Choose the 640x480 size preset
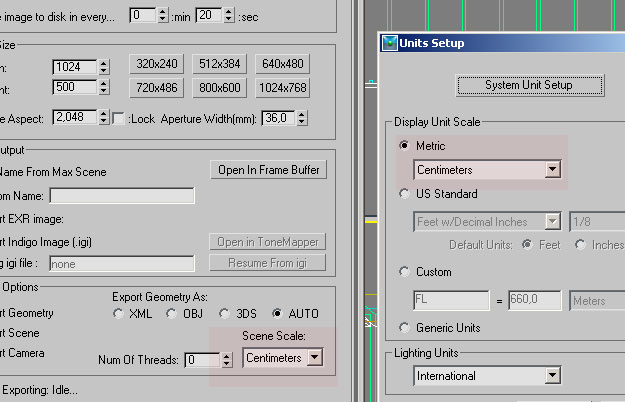Image resolution: width=625 pixels, height=402 pixels. (283, 64)
